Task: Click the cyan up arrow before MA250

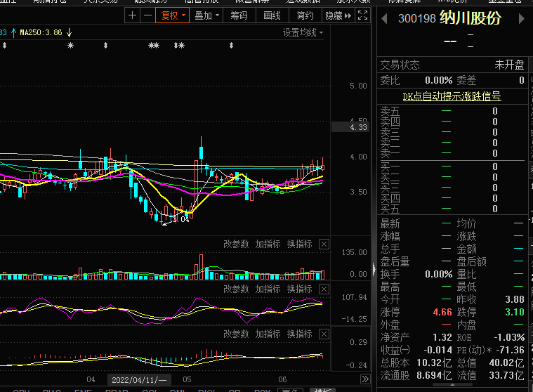Action: pos(13,32)
